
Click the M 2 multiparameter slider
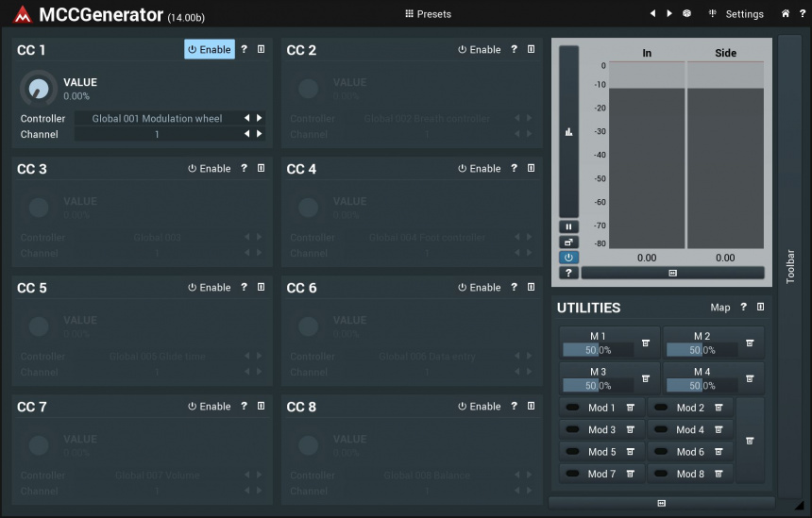tap(702, 350)
